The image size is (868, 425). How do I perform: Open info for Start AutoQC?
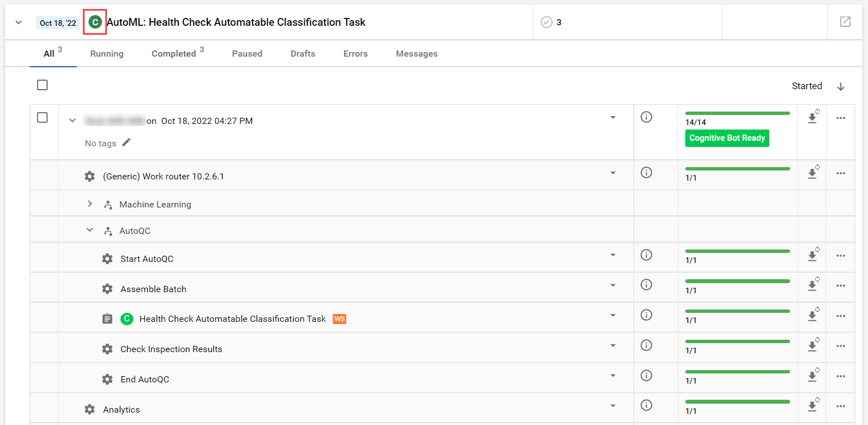point(646,255)
